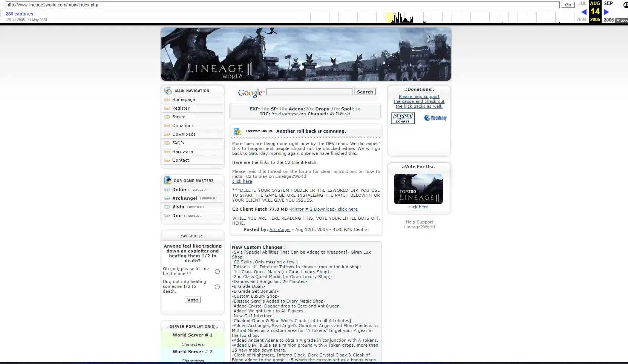Select year 2006 in the timeline
This screenshot has height=364, width=628.
pyautogui.click(x=609, y=20)
